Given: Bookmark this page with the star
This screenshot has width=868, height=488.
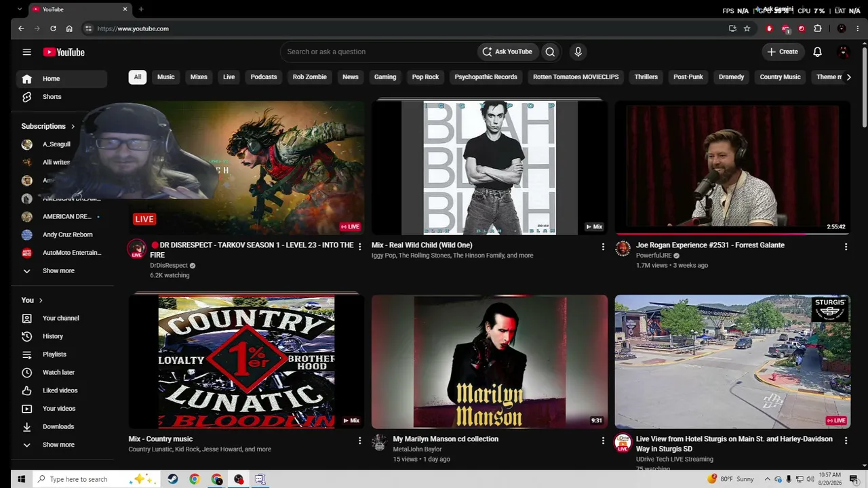Looking at the screenshot, I should (x=747, y=28).
